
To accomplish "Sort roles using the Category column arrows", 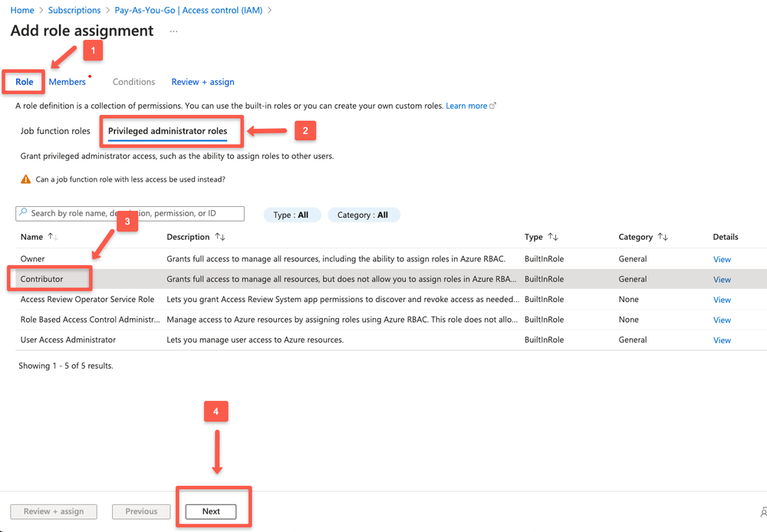I will pos(664,237).
